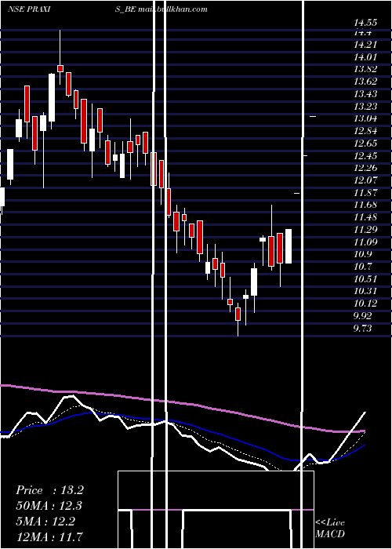This screenshot has width=392, height=549.
Task: Select the 14.55 price axis label
Action: pyautogui.click(x=365, y=23)
